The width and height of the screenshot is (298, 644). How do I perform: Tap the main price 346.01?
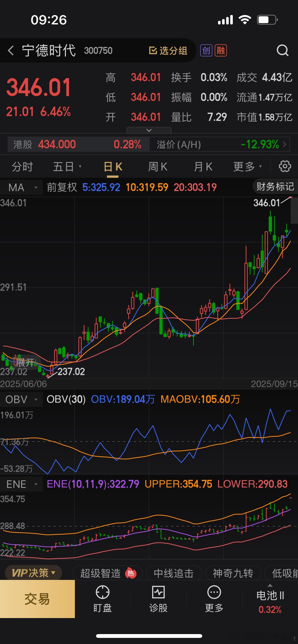[38, 87]
